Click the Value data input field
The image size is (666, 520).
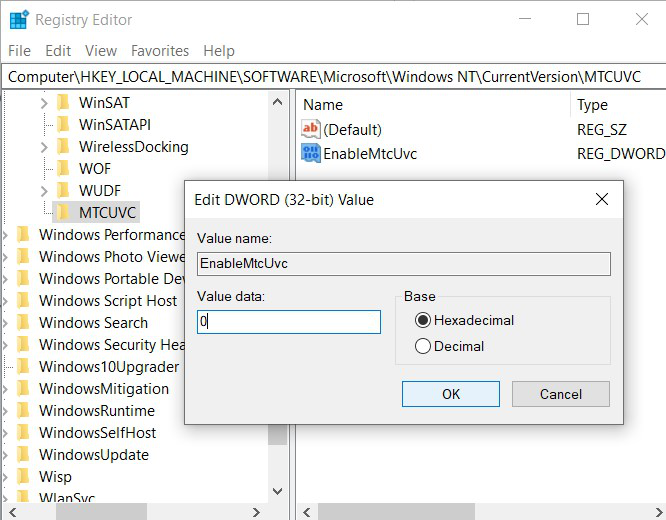click(289, 322)
